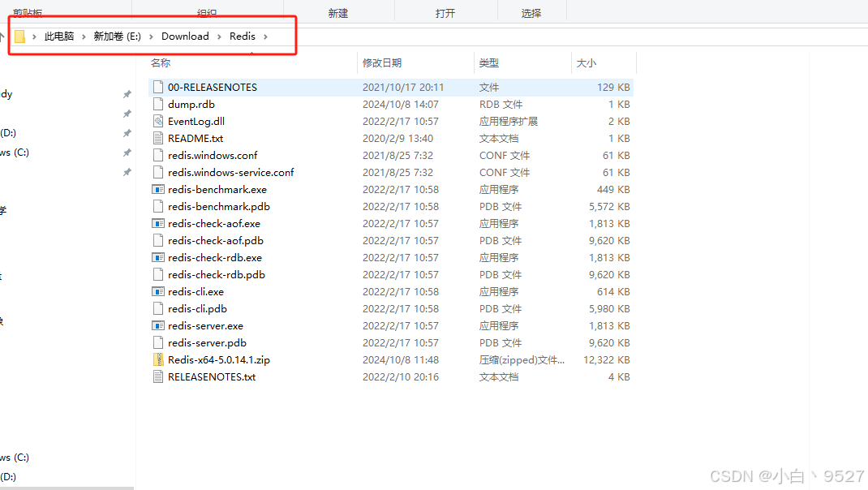
Task: Click the 00-RELEASENOTES file icon
Action: (158, 87)
